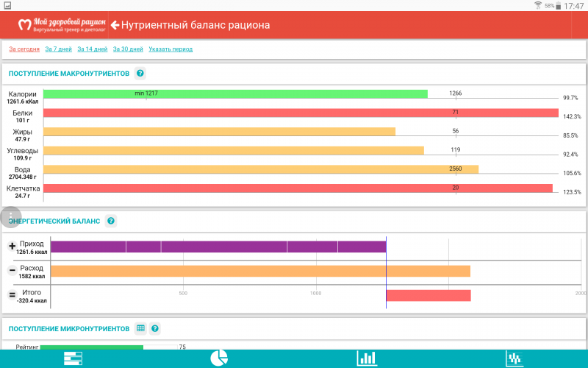Tap the purple Приход energy bar

click(x=218, y=247)
